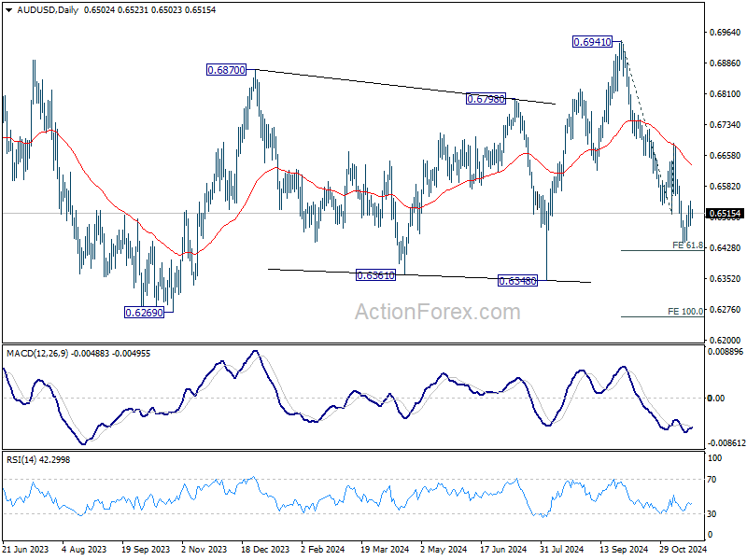Click the 13 Sep 2024 date label
This screenshot has height=560, width=747.
pos(624,549)
